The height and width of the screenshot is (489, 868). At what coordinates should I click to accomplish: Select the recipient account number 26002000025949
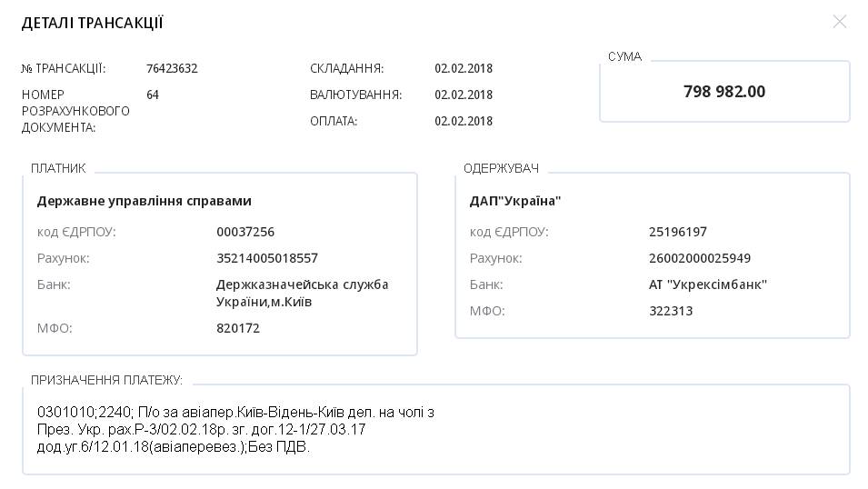(700, 258)
